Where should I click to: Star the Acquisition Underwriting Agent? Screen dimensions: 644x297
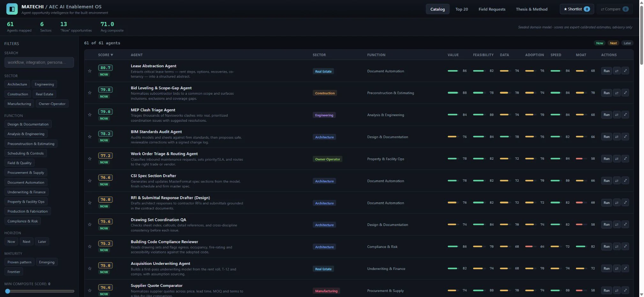pyautogui.click(x=90, y=268)
